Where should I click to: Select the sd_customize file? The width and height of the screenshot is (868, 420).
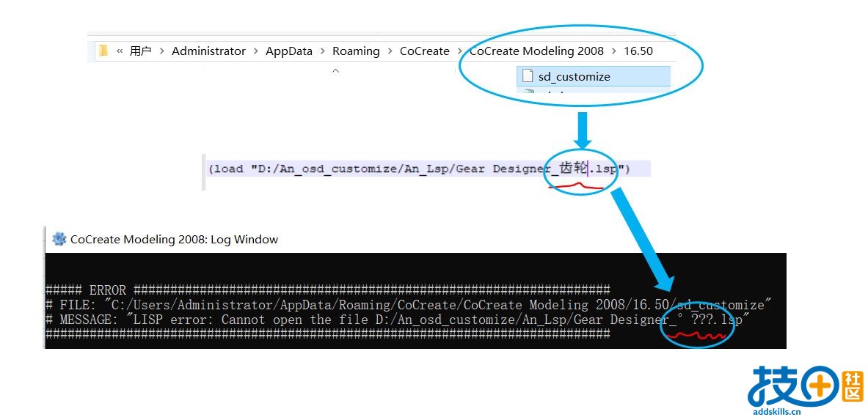tap(594, 76)
